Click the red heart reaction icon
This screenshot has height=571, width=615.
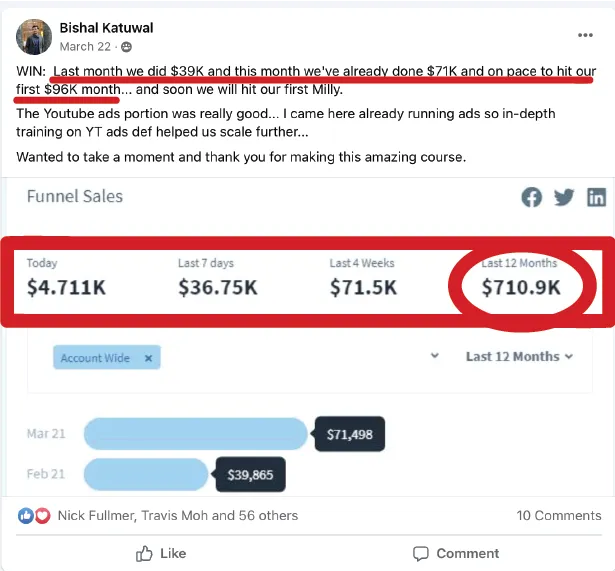click(42, 516)
